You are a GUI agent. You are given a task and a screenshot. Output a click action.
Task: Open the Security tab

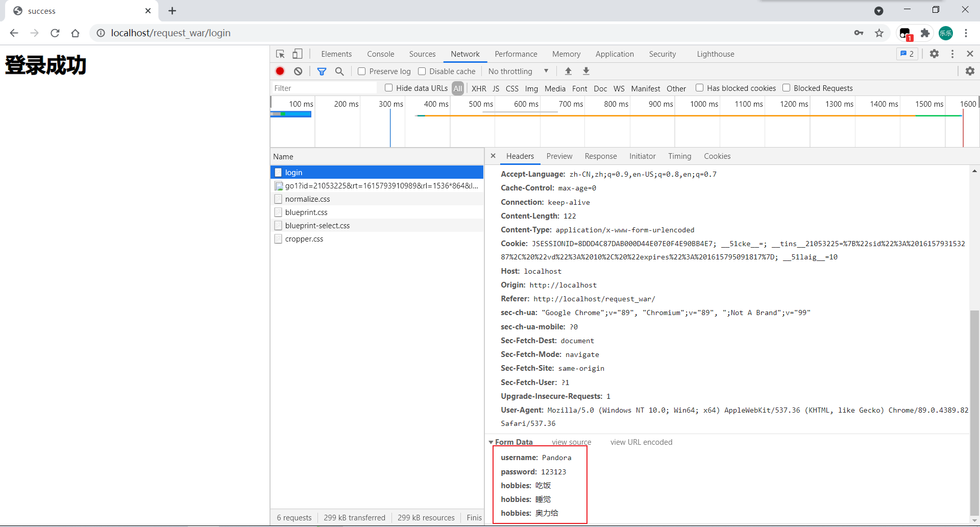click(663, 54)
